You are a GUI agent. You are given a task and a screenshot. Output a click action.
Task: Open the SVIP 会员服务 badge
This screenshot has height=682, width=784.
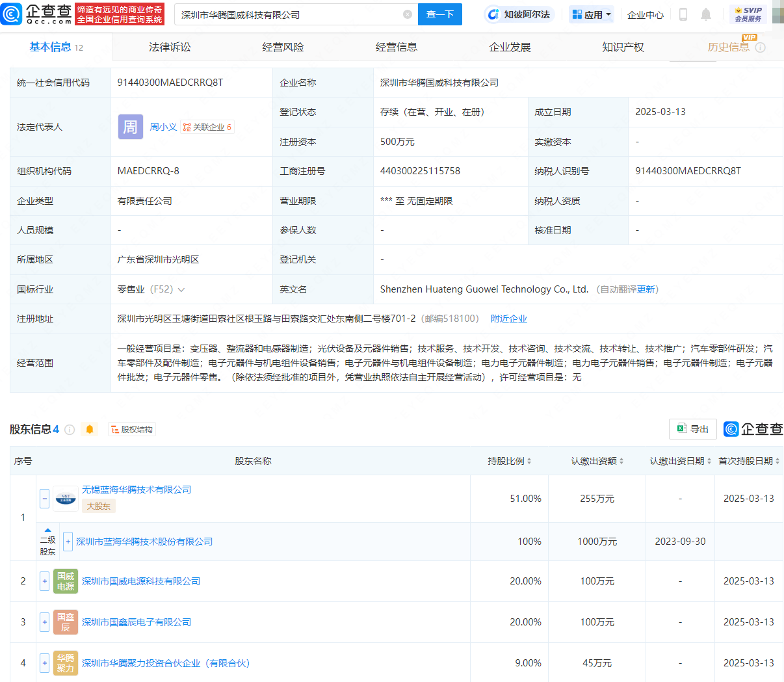pos(748,14)
